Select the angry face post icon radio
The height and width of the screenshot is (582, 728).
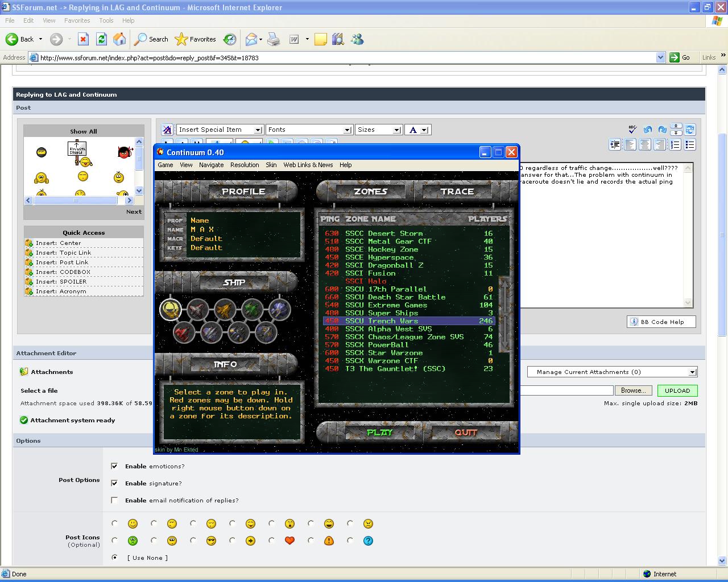[x=350, y=523]
